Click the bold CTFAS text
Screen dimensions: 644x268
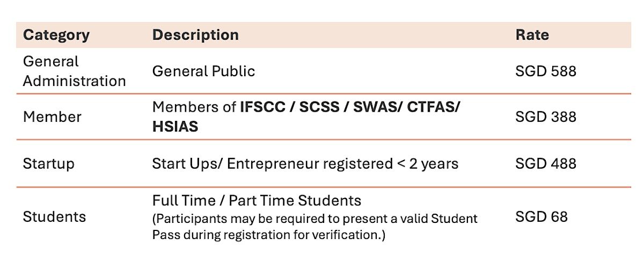click(430, 107)
